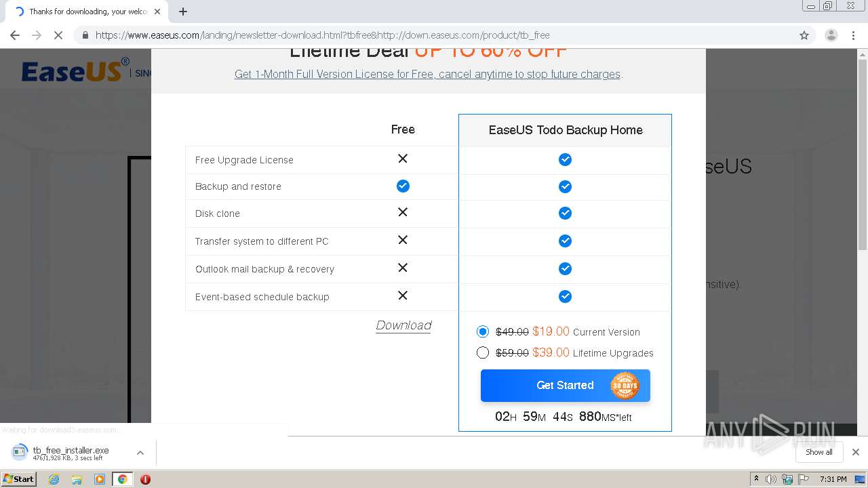The height and width of the screenshot is (488, 868).
Task: Click Free column checkmark for Backup and restore
Action: point(403,186)
